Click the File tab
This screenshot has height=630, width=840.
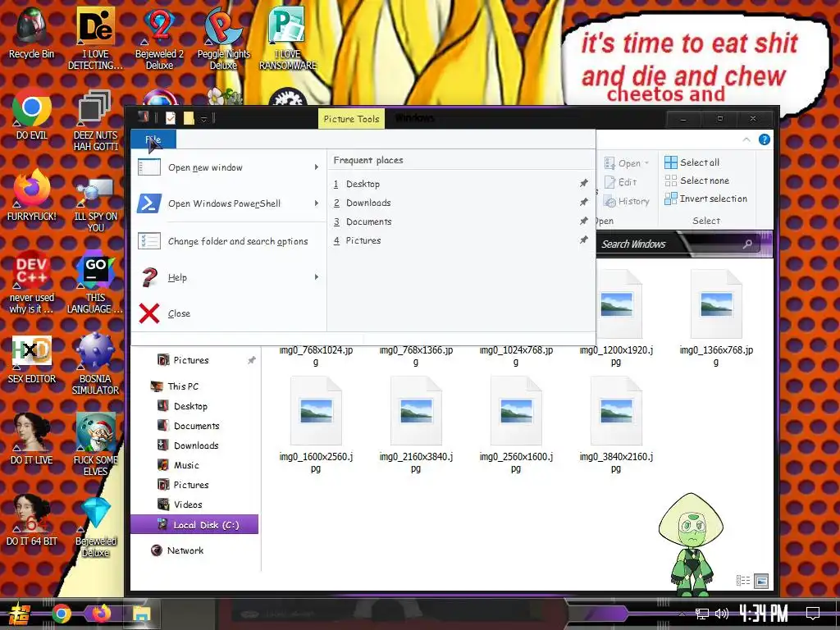coord(153,139)
